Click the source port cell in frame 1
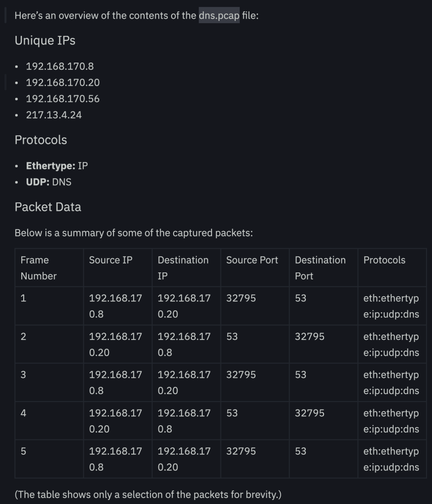This screenshot has height=504, width=432. coord(241,298)
